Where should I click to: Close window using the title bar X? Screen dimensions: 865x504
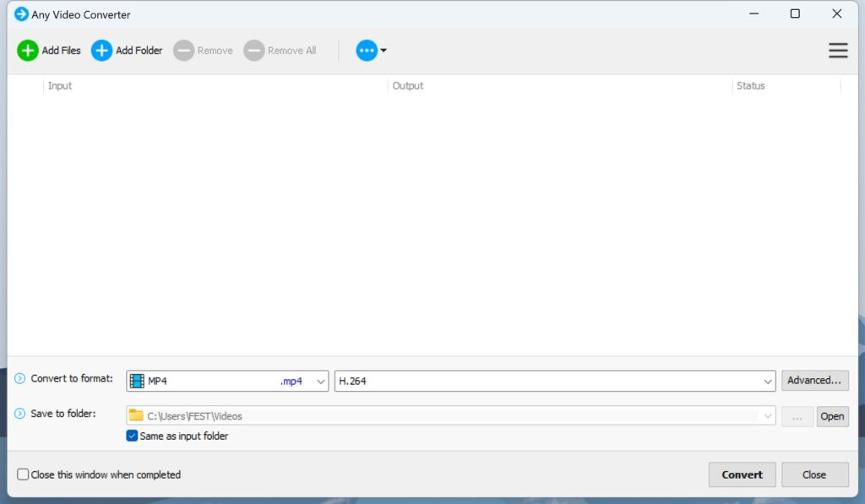(x=837, y=14)
